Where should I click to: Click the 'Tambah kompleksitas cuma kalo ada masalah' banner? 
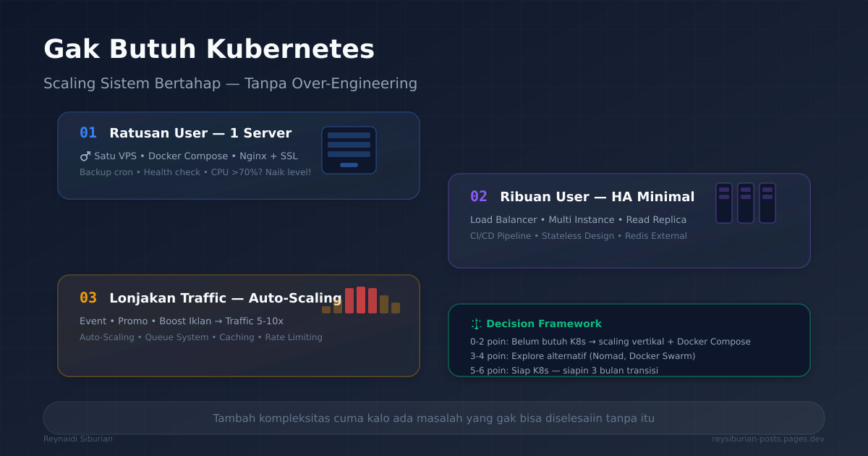pos(434,418)
